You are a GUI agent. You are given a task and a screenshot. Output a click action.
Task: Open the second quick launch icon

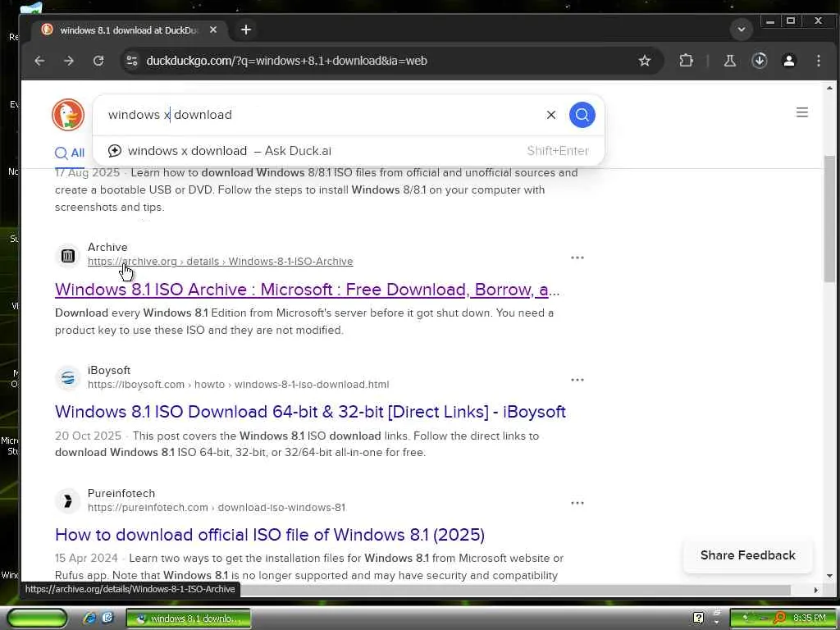[x=107, y=618]
